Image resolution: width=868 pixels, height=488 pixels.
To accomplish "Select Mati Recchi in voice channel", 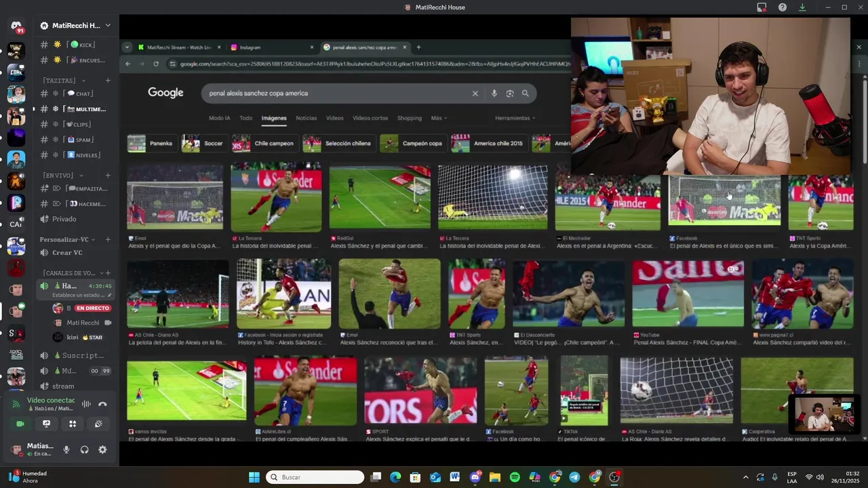I will point(82,323).
